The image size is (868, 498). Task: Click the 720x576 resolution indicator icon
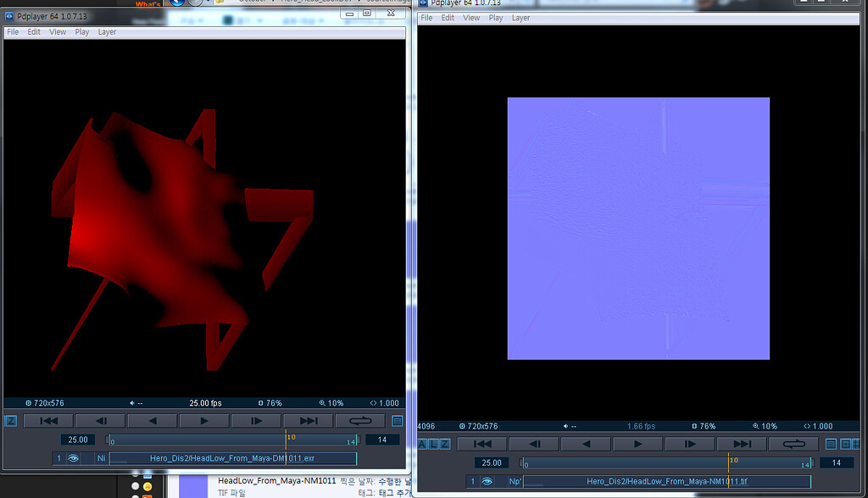coord(28,403)
